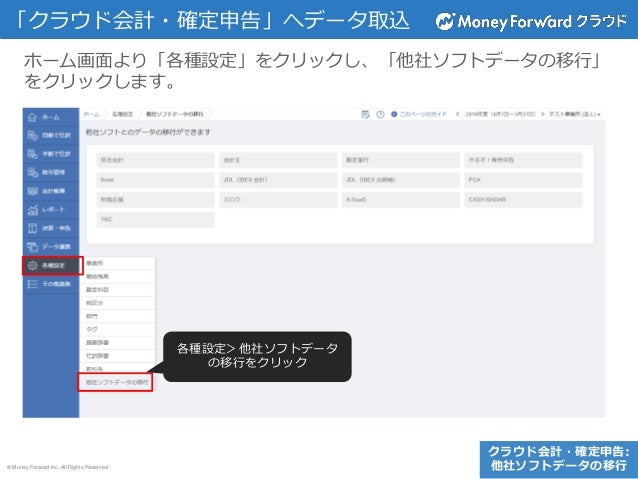Select the 弥生会計 migration button
The height and width of the screenshot is (479, 638).
click(x=155, y=160)
